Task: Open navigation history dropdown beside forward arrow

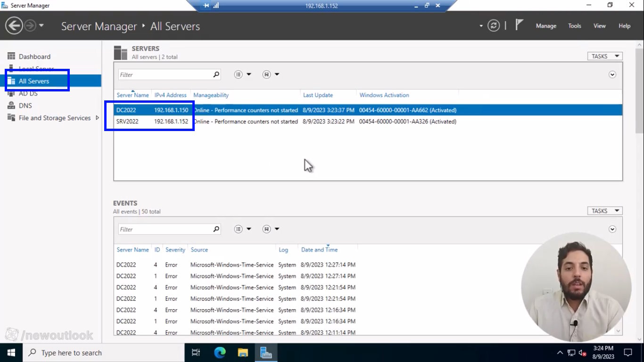Action: [x=41, y=25]
